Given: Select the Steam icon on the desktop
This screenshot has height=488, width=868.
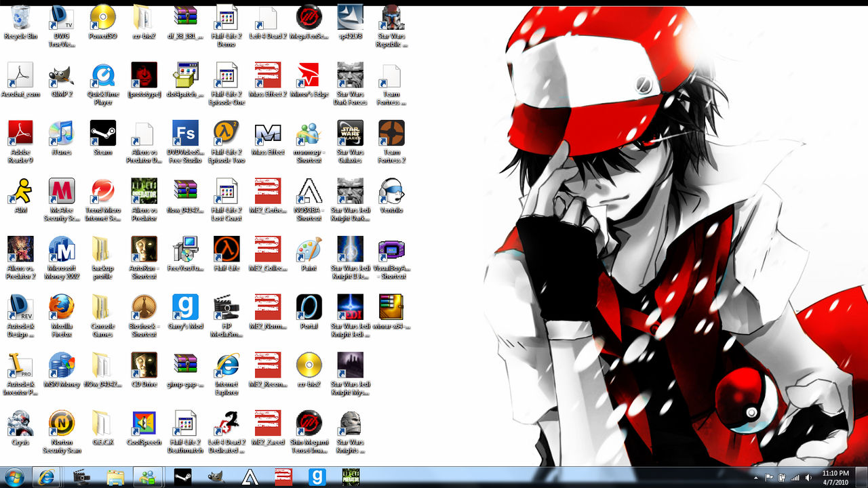Looking at the screenshot, I should point(102,138).
